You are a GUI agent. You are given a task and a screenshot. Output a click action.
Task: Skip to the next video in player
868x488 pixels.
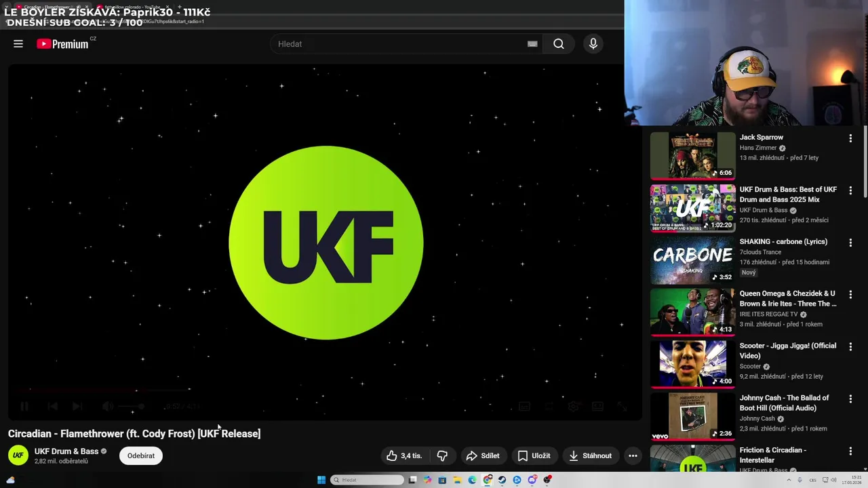77,406
